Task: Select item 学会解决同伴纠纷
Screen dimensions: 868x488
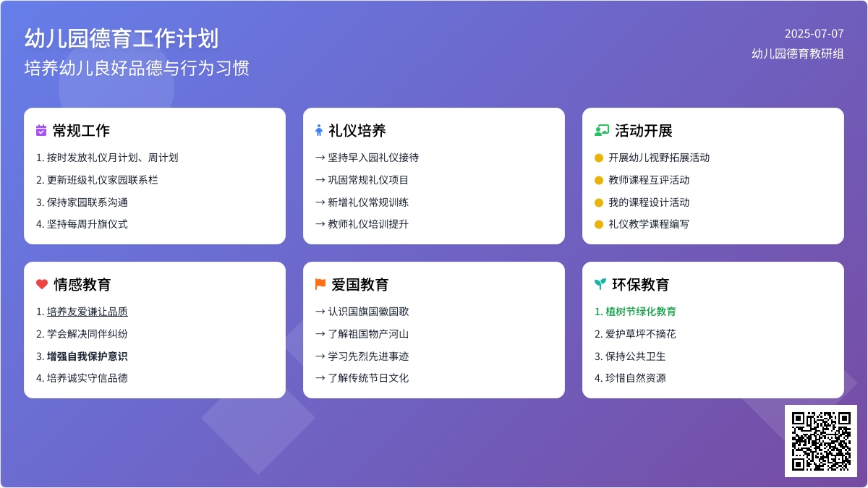Action: (82, 334)
